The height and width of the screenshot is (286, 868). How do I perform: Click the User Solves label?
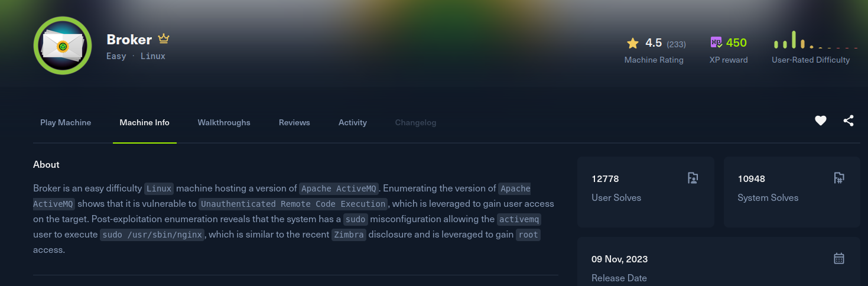[616, 198]
